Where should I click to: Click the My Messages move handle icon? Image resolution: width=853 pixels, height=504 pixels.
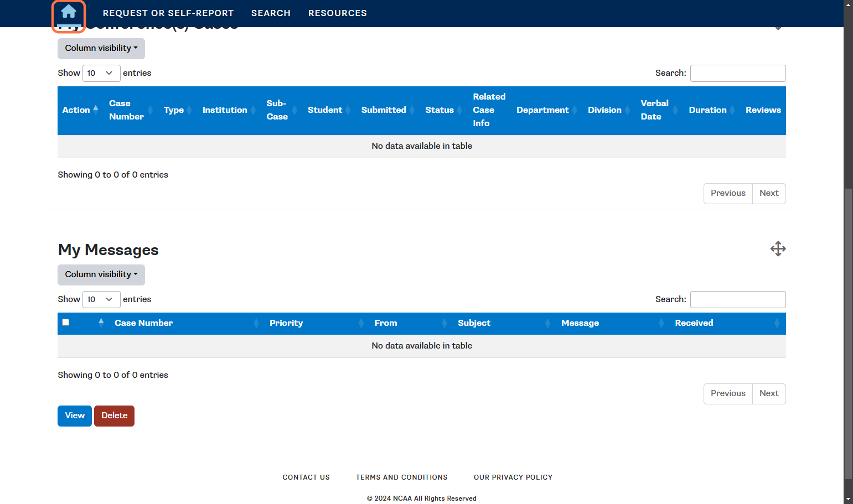pos(778,249)
